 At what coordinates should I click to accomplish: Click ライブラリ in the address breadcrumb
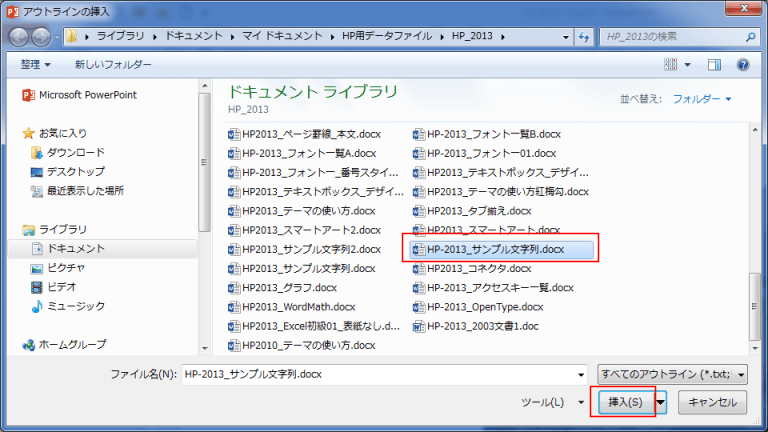[120, 36]
